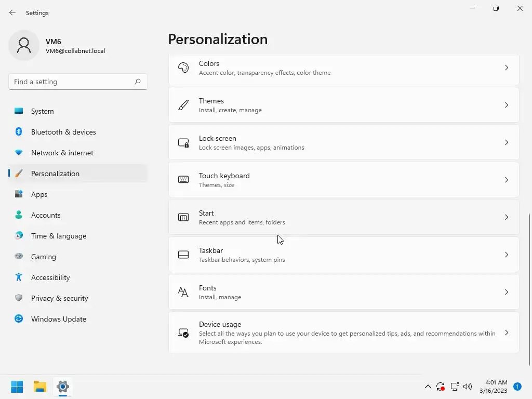Click the Colors palette icon
Image resolution: width=532 pixels, height=399 pixels.
[183, 68]
